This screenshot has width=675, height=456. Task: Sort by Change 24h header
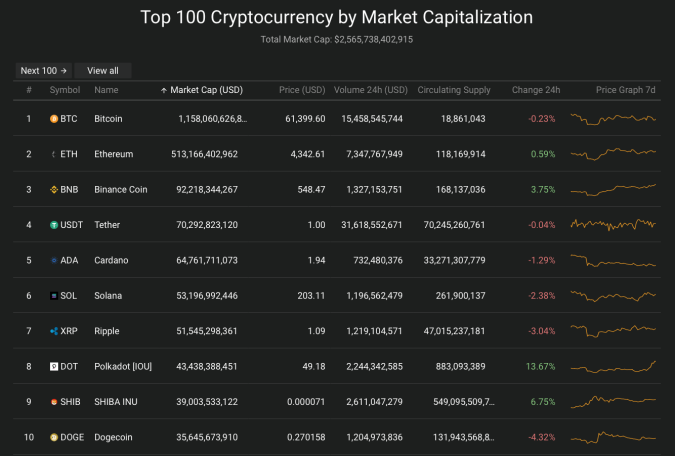(536, 90)
